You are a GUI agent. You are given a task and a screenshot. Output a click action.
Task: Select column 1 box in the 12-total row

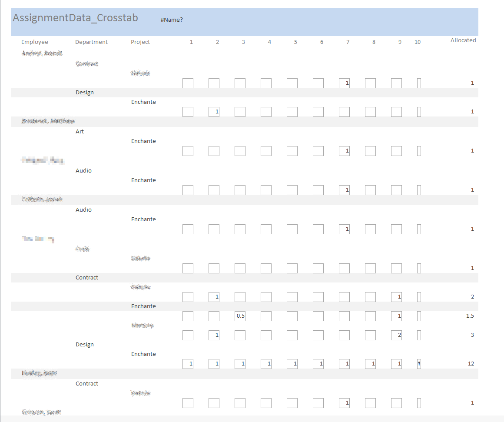tap(188, 364)
